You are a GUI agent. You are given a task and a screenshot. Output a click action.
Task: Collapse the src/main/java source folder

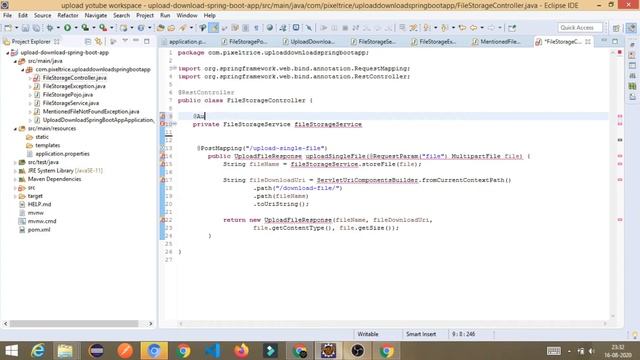click(x=16, y=61)
